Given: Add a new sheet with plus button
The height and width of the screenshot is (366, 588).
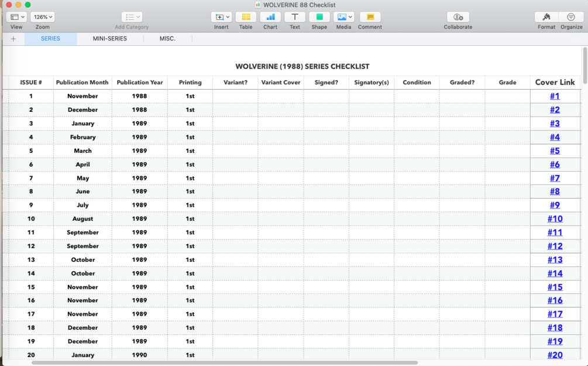Looking at the screenshot, I should click(13, 39).
